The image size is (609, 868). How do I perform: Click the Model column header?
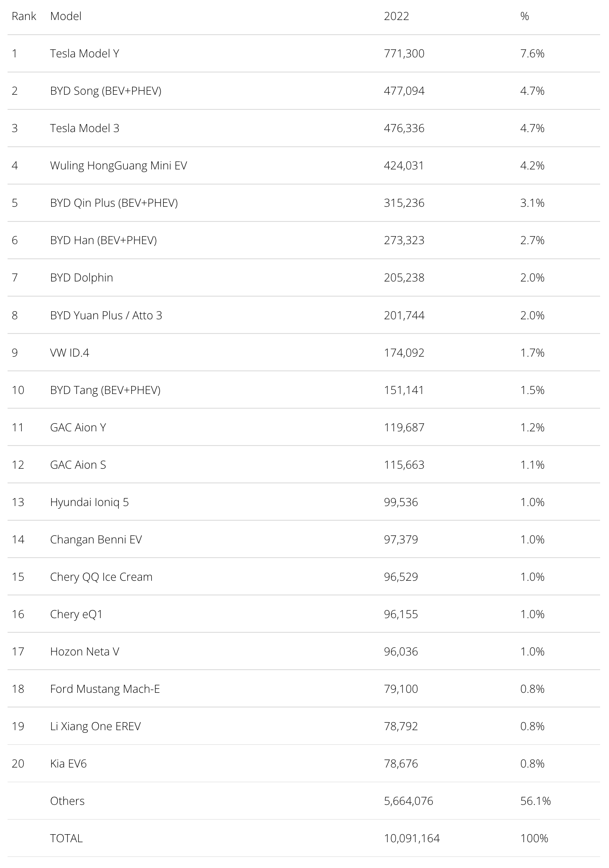pyautogui.click(x=66, y=16)
